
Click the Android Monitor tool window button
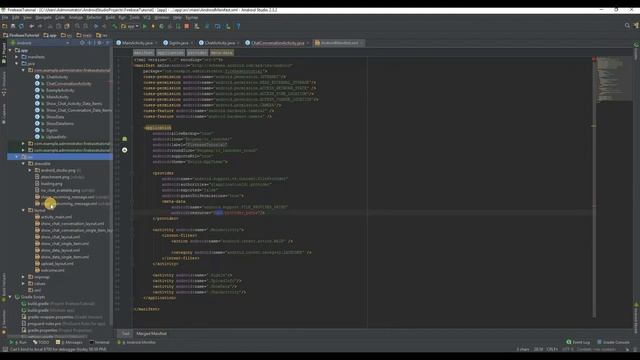(137, 342)
